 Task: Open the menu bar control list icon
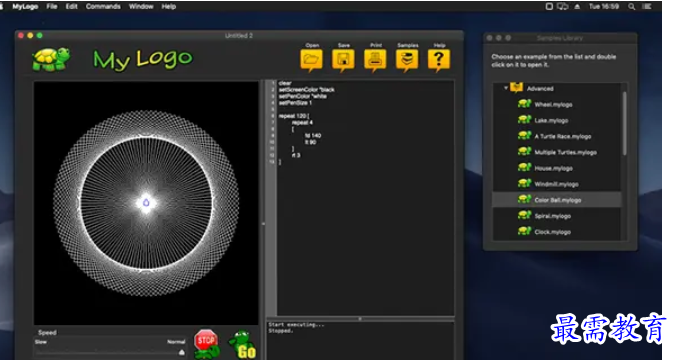647,6
